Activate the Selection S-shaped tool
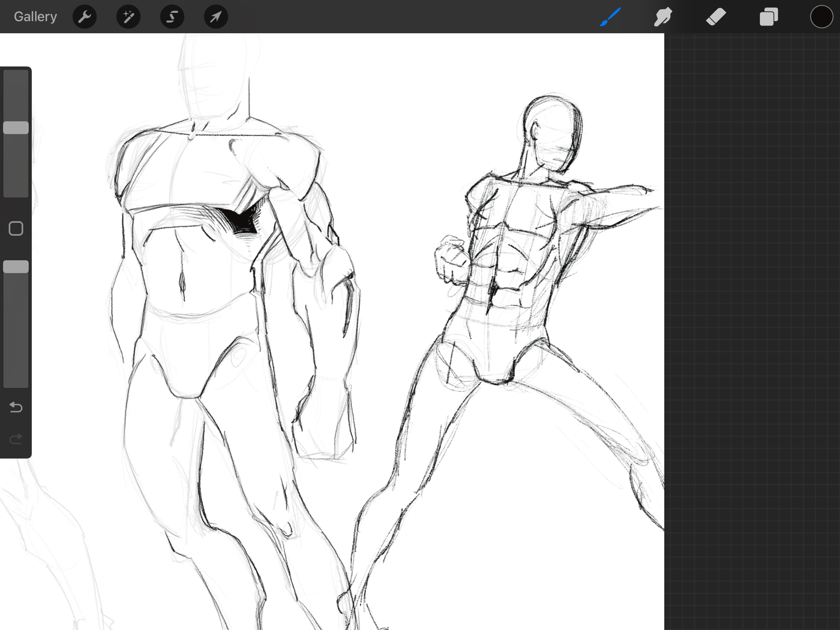Screen dimensions: 840x630 click(172, 17)
